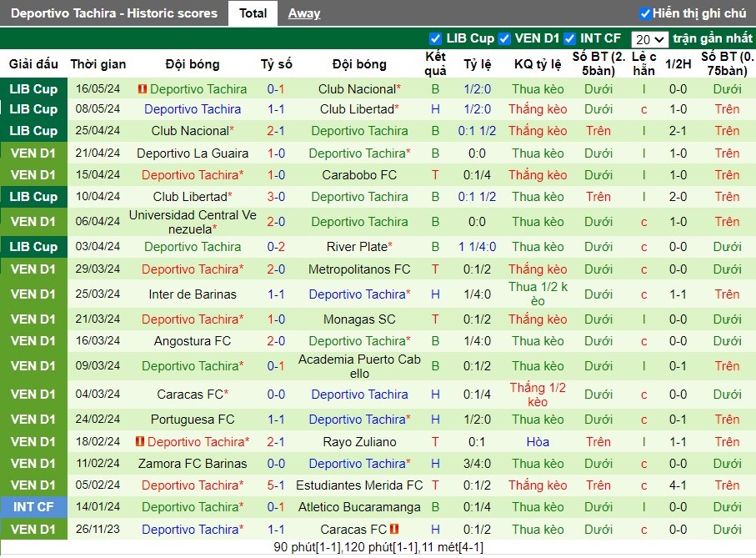
Task: Open Zamora FC Barinas team link
Action: tap(193, 464)
